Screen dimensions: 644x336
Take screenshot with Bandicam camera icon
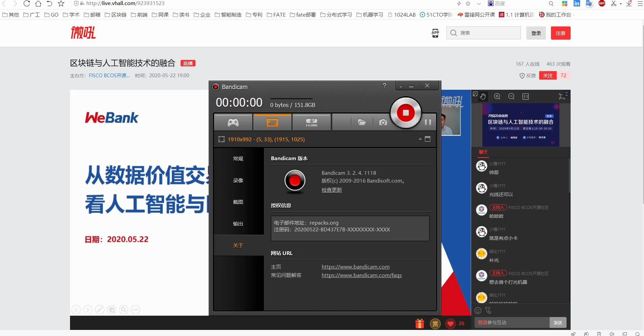click(383, 122)
